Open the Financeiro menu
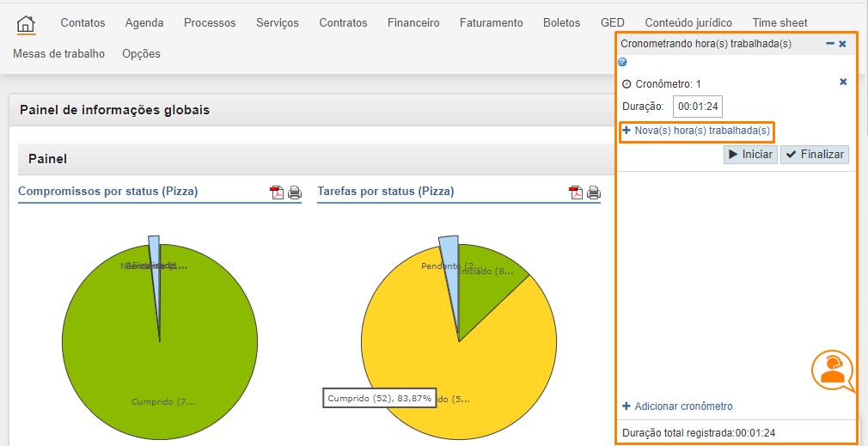The height and width of the screenshot is (446, 868). (x=413, y=23)
